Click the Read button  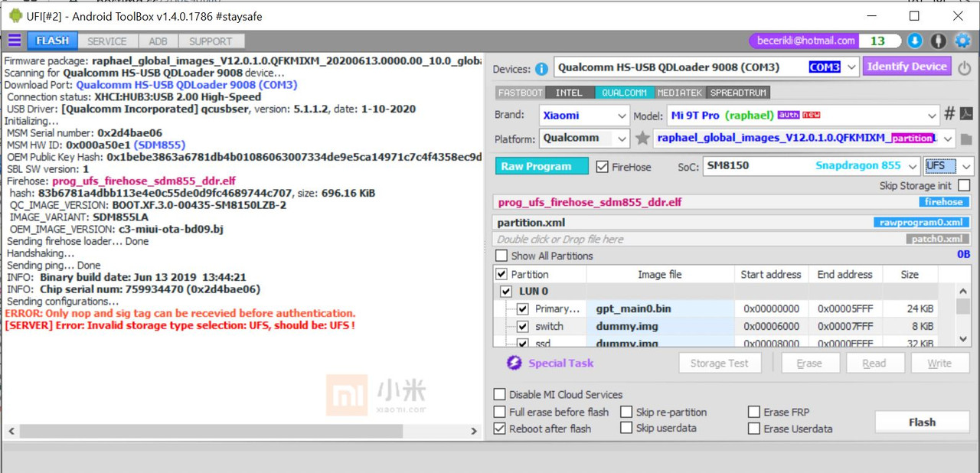click(x=874, y=364)
